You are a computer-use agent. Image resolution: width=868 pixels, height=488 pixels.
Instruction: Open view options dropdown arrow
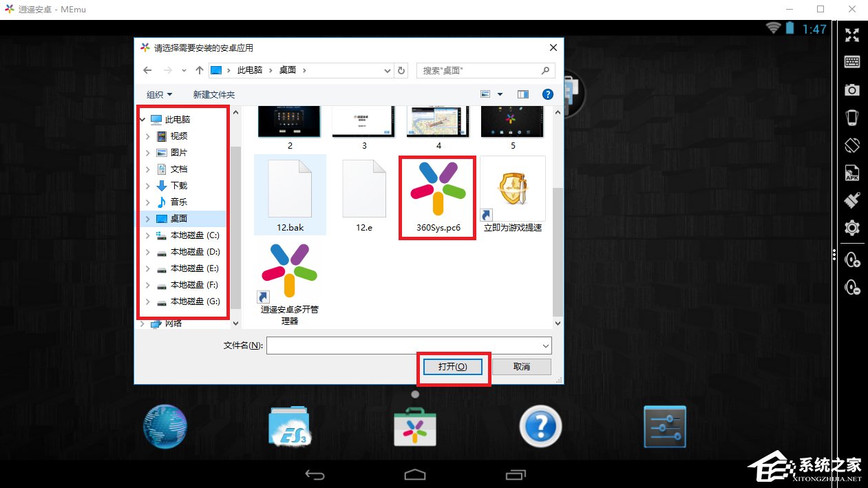(x=500, y=94)
